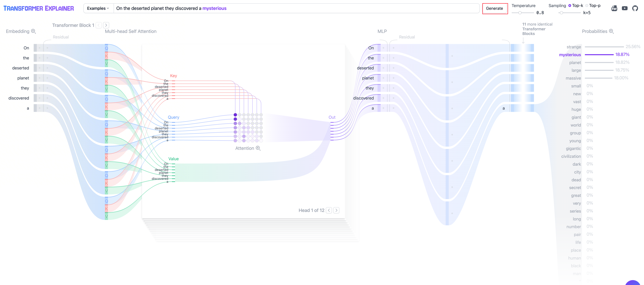Select Top-k sampling radio button
Image resolution: width=644 pixels, height=285 pixels.
[x=570, y=6]
